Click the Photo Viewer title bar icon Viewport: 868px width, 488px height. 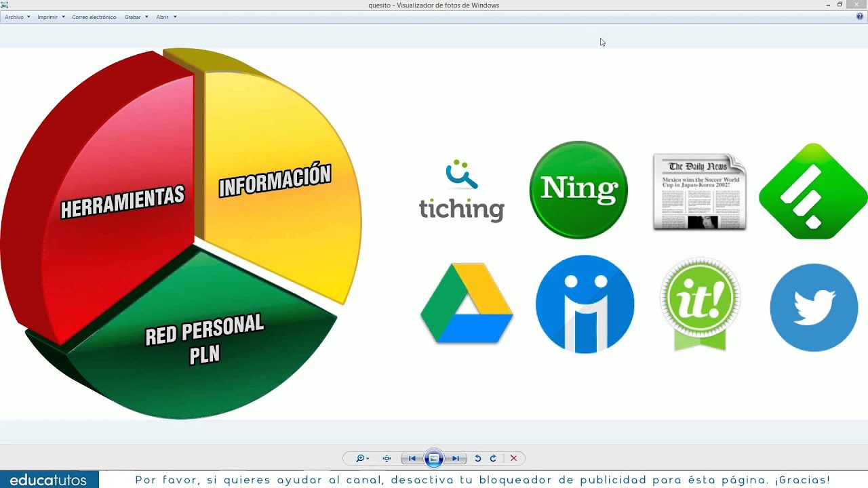tap(5, 5)
